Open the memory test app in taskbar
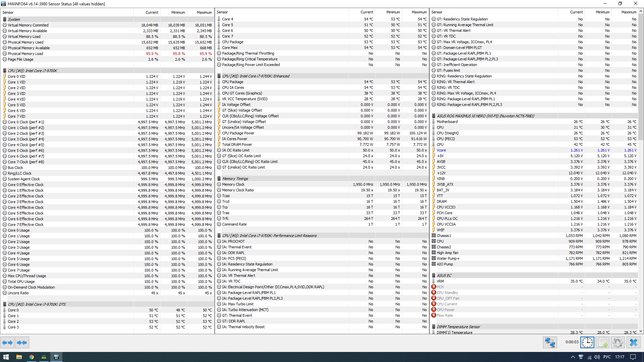The width and height of the screenshot is (644, 362). (44, 357)
